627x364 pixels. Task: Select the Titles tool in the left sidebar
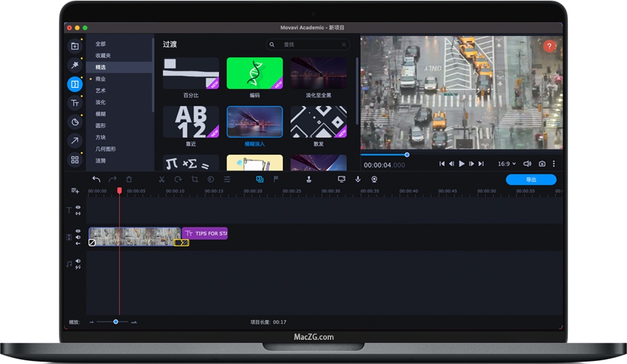pos(75,102)
